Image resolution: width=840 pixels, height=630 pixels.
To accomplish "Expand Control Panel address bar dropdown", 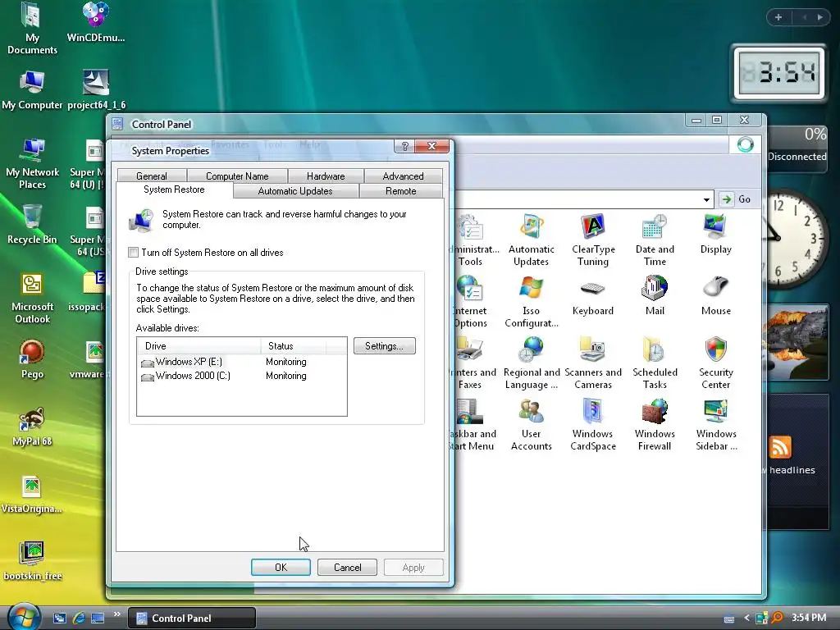I will click(x=706, y=200).
